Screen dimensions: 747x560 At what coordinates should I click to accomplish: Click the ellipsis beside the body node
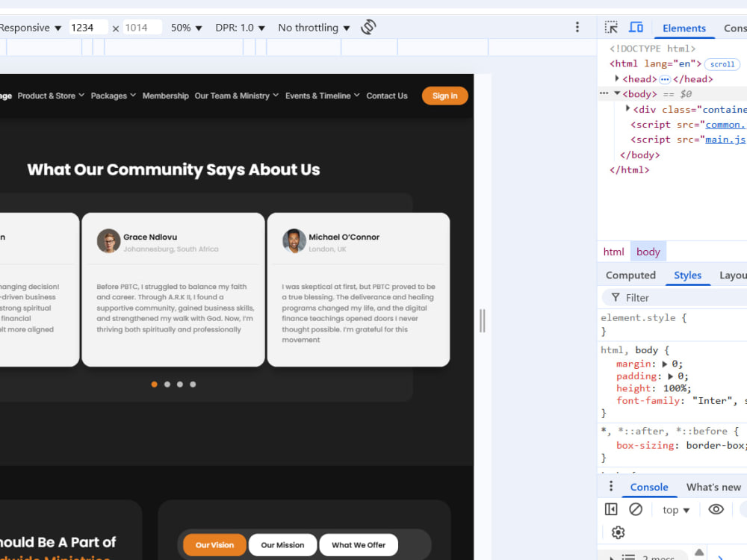[x=604, y=93]
